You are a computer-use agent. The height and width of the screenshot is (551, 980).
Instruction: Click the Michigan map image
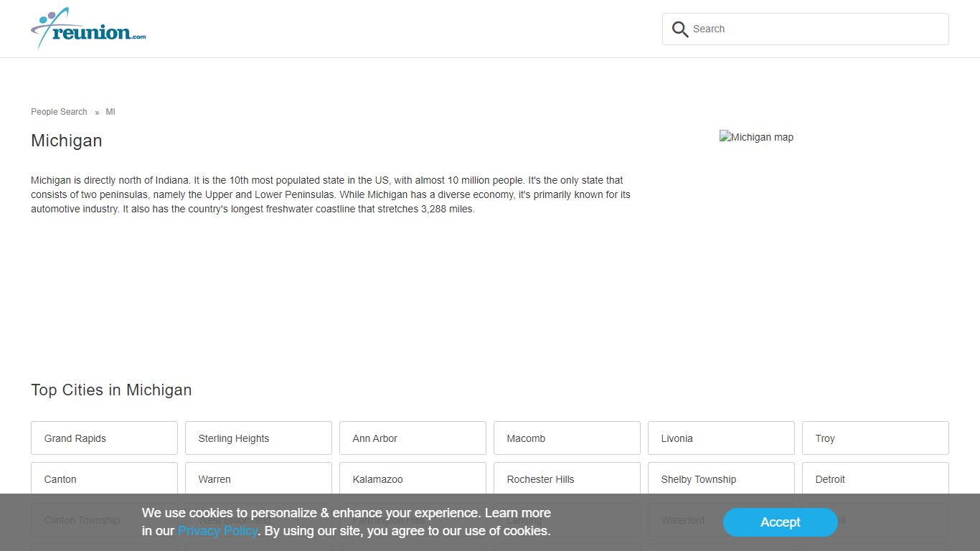(756, 137)
